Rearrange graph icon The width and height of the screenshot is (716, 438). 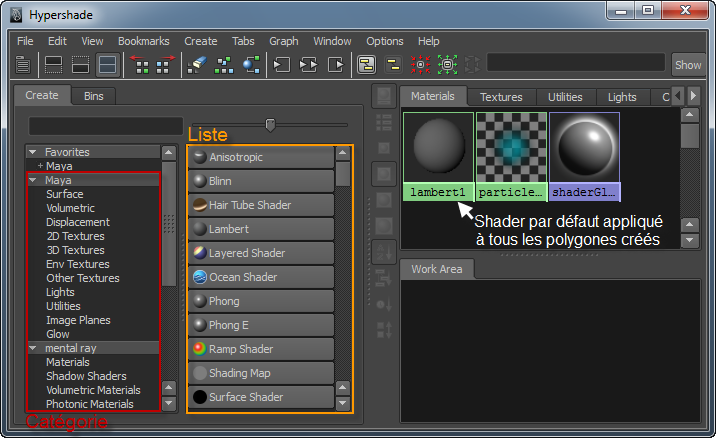point(224,64)
